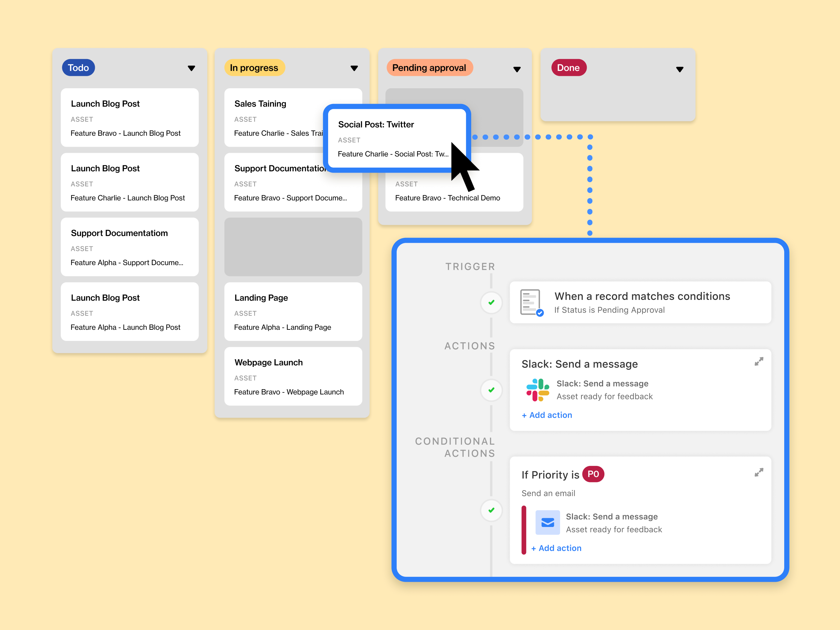This screenshot has height=630, width=840.
Task: Click the checkmark beside Conditional Actions step
Action: (x=491, y=510)
